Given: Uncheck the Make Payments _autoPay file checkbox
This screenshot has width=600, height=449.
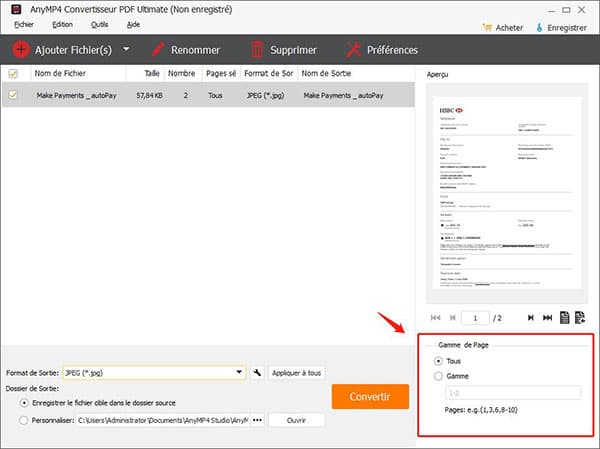Looking at the screenshot, I should pos(13,95).
